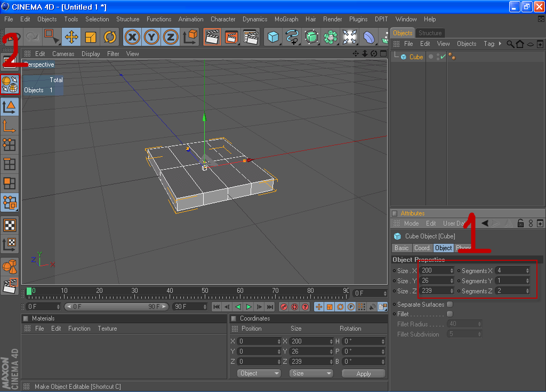
Task: Adjust the Size X stepper in Attributes
Action: [452, 270]
